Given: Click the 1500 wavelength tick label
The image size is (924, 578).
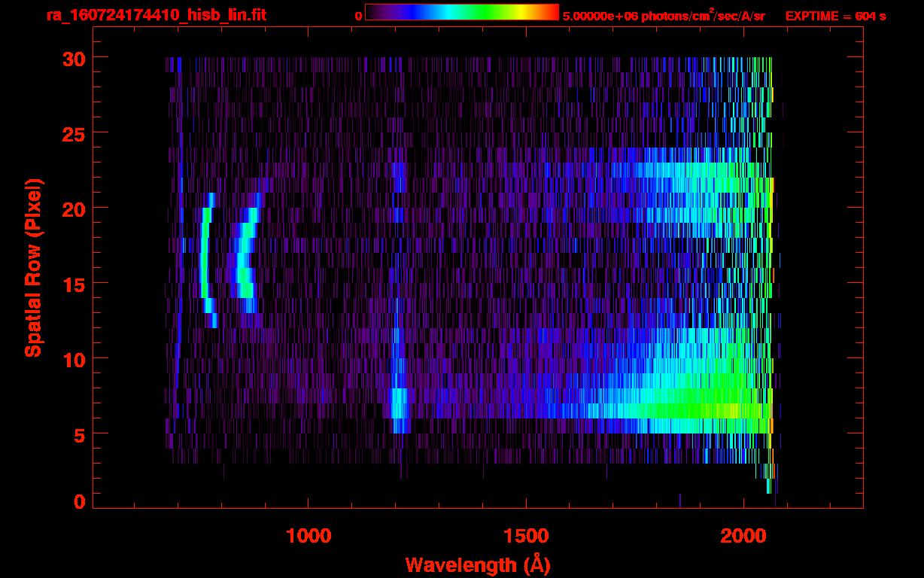Looking at the screenshot, I should tap(526, 536).
